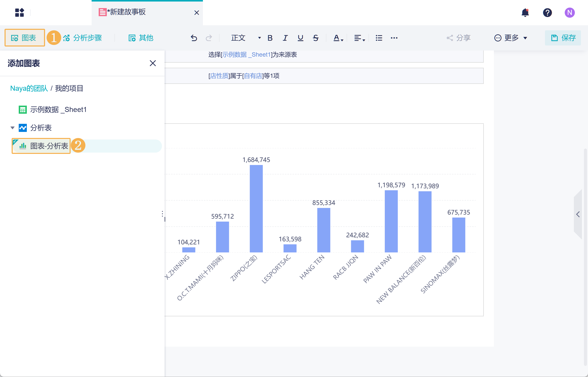Open the user avatar N menu
The image size is (588, 377).
pyautogui.click(x=570, y=12)
